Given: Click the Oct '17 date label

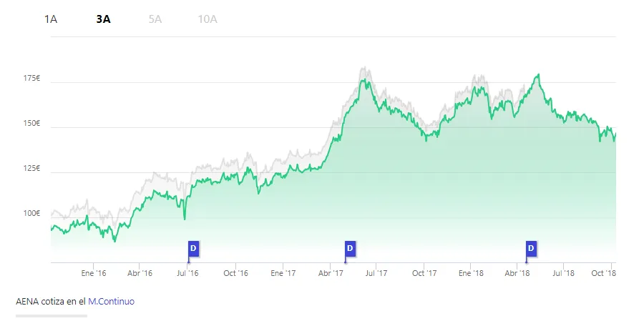Looking at the screenshot, I should tap(424, 273).
